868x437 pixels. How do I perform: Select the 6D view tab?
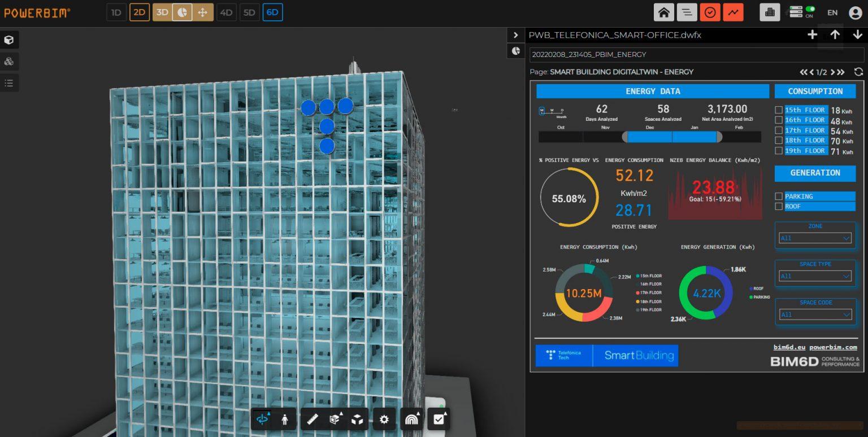coord(272,11)
